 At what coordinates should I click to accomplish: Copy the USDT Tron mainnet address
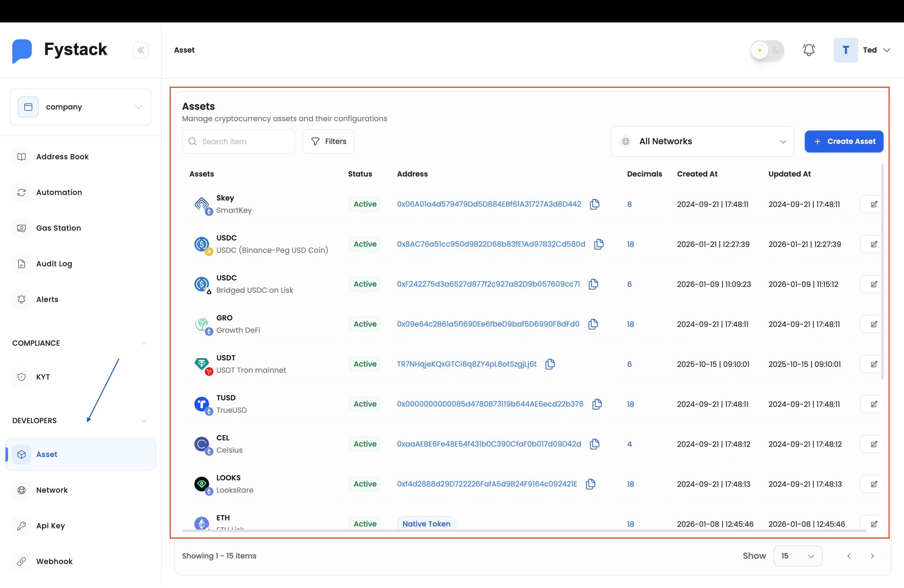click(550, 364)
